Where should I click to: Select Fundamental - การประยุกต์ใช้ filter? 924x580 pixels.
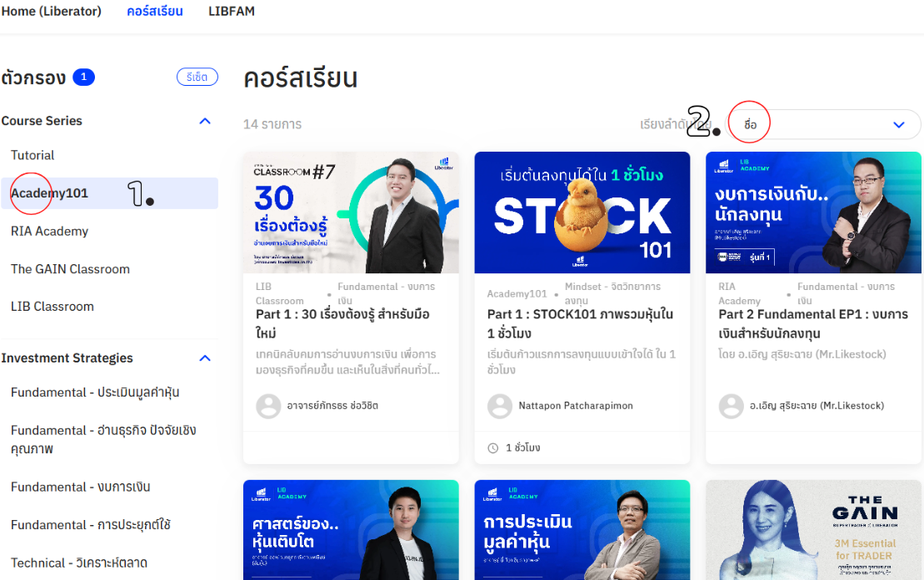pos(91,525)
